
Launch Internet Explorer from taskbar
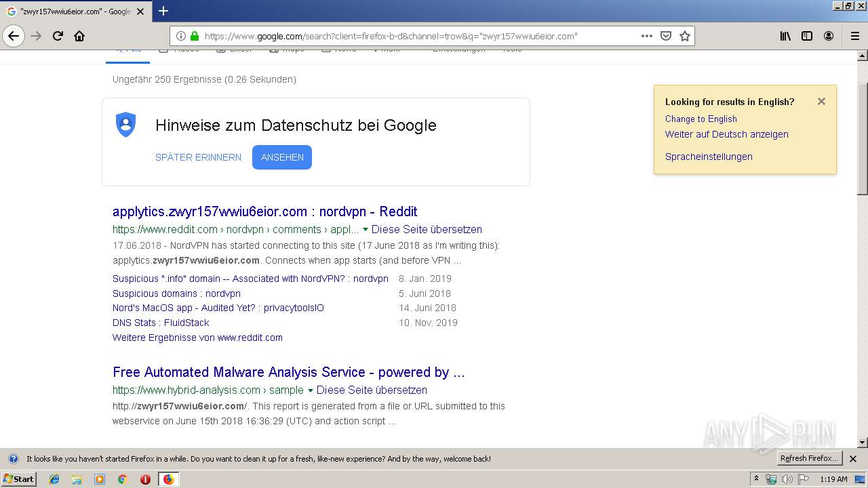[x=54, y=479]
